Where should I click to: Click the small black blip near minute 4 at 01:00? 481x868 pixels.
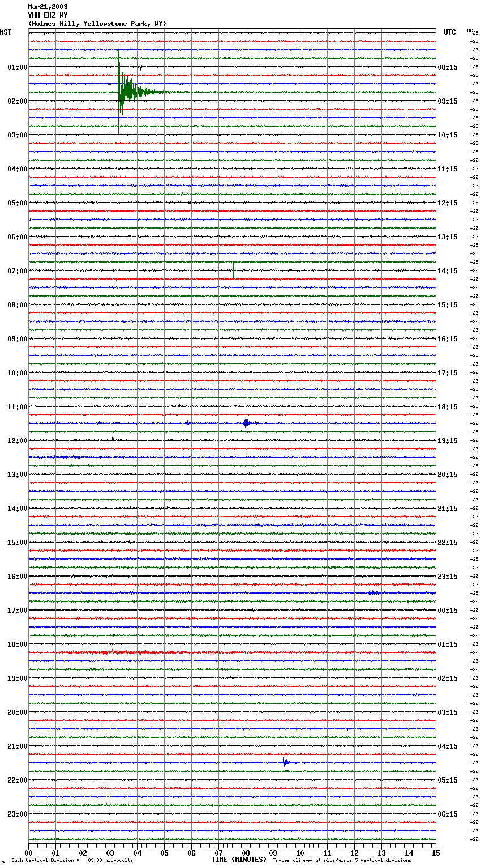(x=140, y=67)
